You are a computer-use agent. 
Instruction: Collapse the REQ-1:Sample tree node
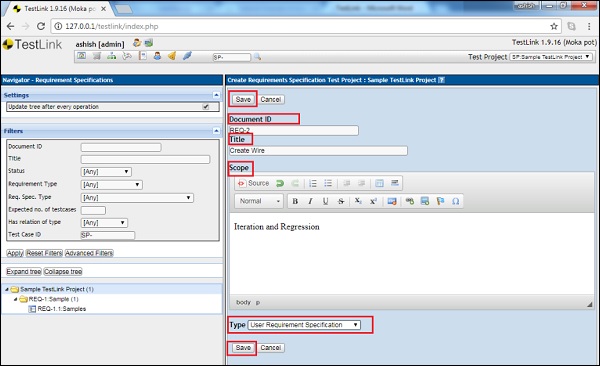15,299
